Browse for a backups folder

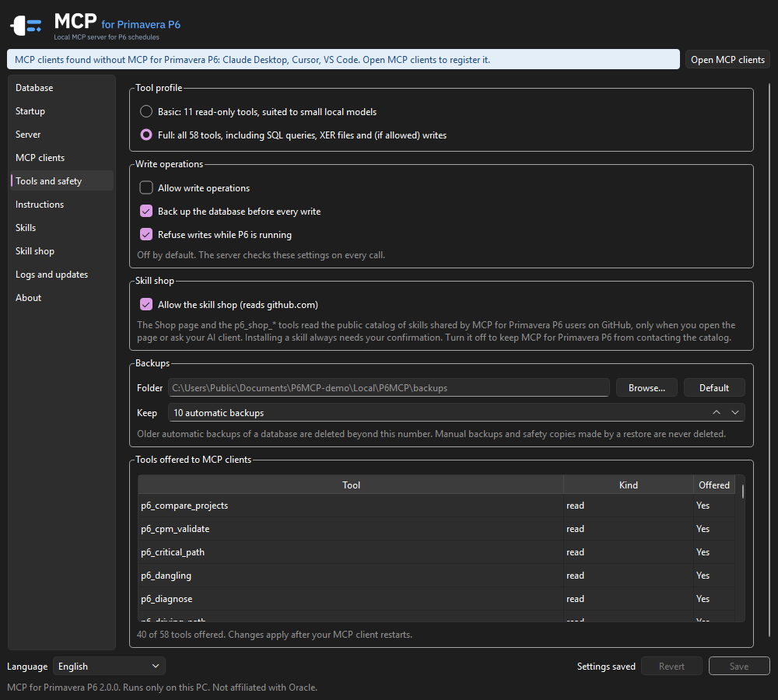647,388
